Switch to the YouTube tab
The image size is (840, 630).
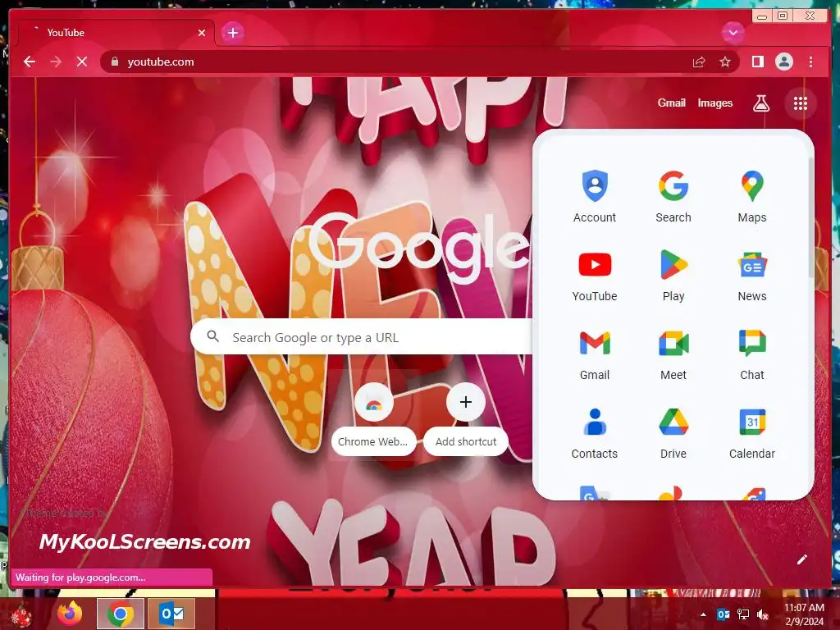116,33
